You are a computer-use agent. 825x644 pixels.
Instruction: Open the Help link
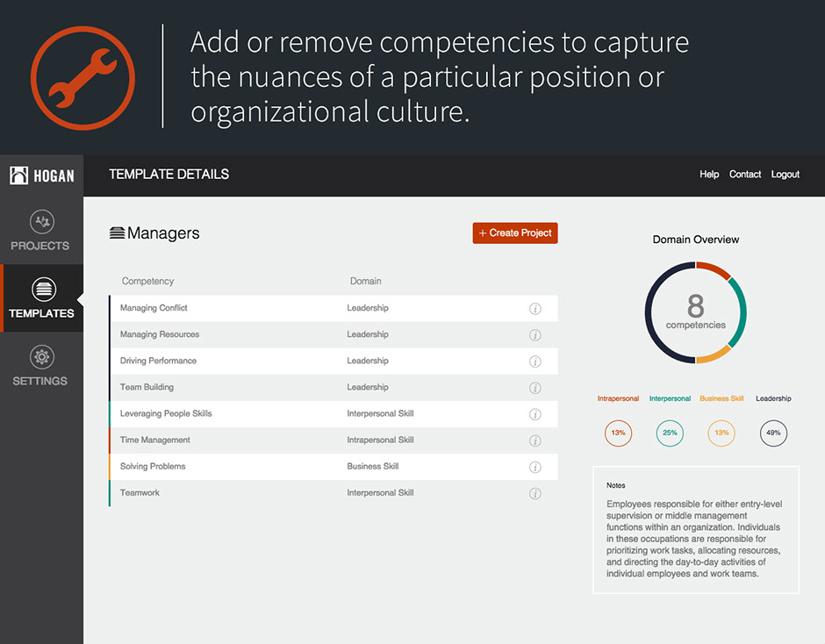(709, 175)
